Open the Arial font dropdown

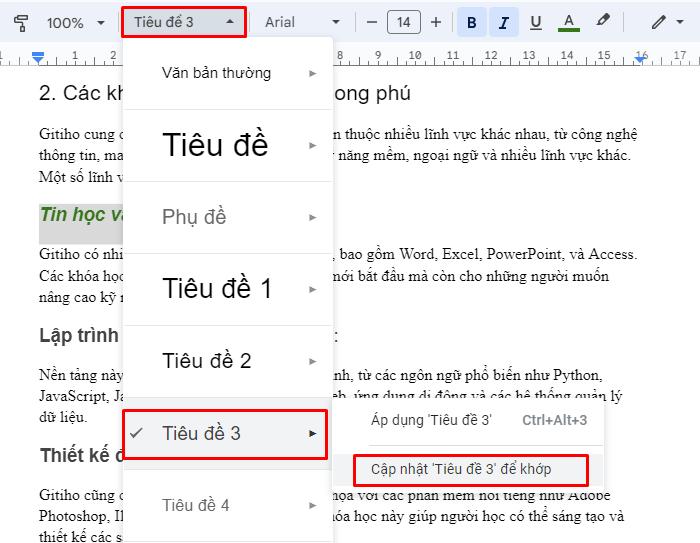[302, 22]
